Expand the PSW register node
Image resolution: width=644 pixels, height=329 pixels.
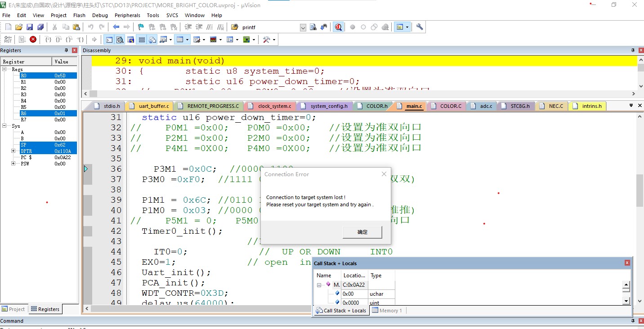(13, 164)
